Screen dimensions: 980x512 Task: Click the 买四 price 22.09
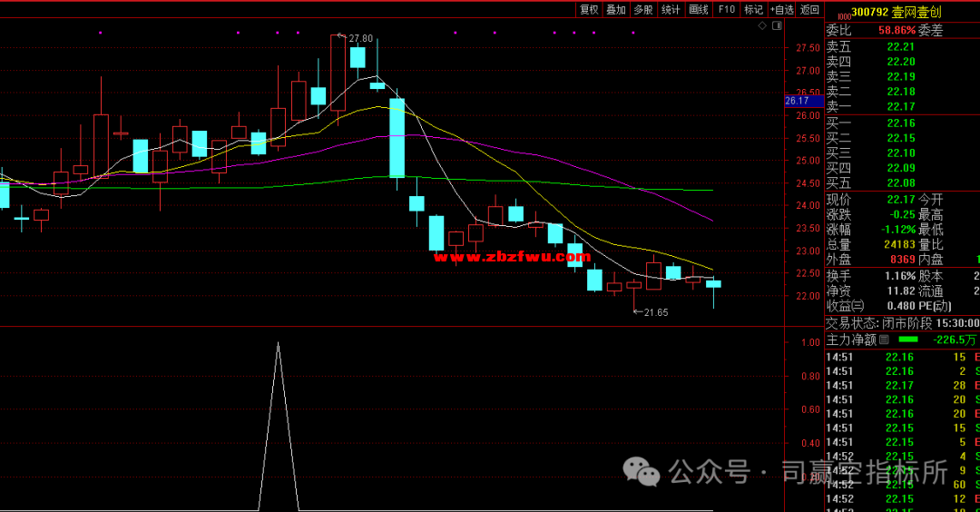(901, 168)
